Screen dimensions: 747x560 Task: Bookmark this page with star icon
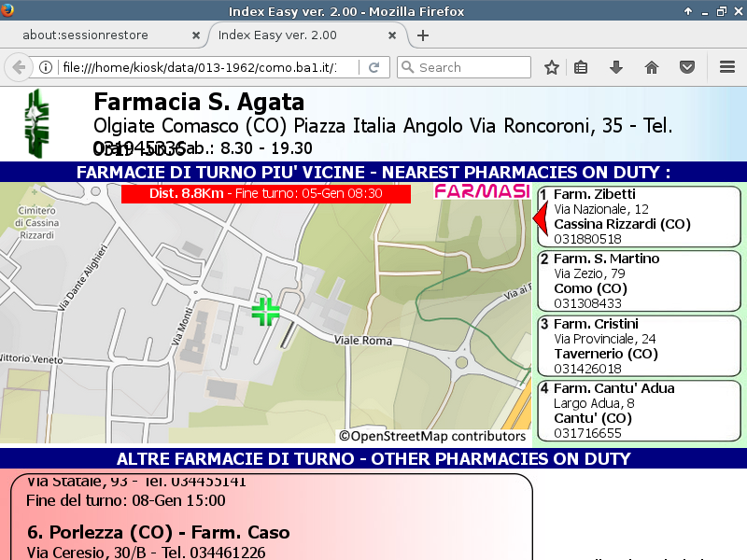tap(552, 67)
